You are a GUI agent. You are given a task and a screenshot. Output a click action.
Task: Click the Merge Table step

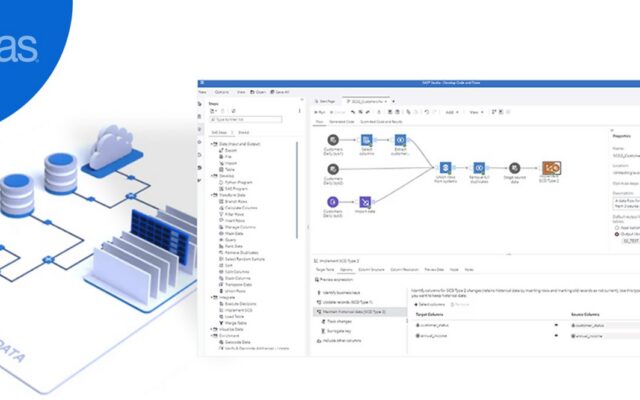pyautogui.click(x=234, y=323)
